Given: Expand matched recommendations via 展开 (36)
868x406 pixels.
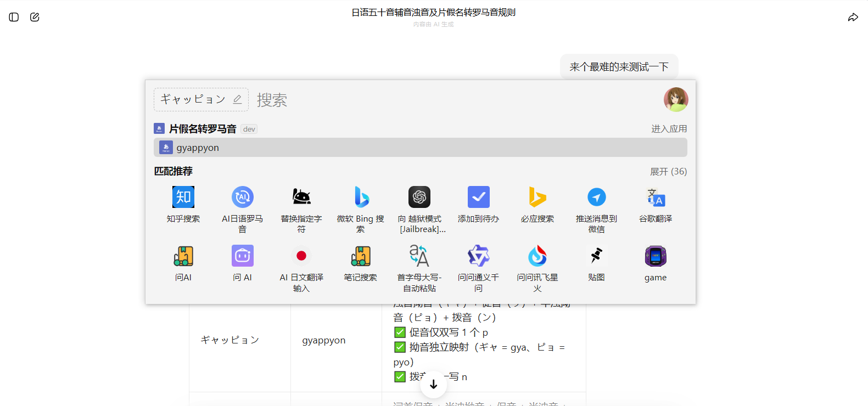Looking at the screenshot, I should [668, 172].
